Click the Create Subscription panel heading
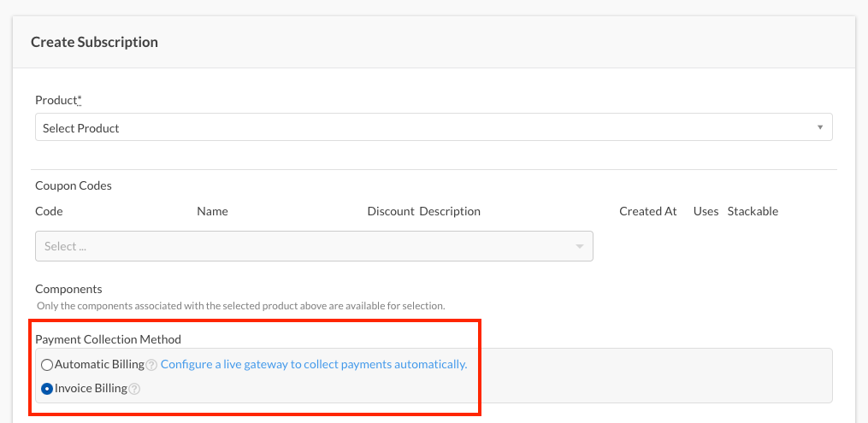This screenshot has width=868, height=423. [x=94, y=42]
